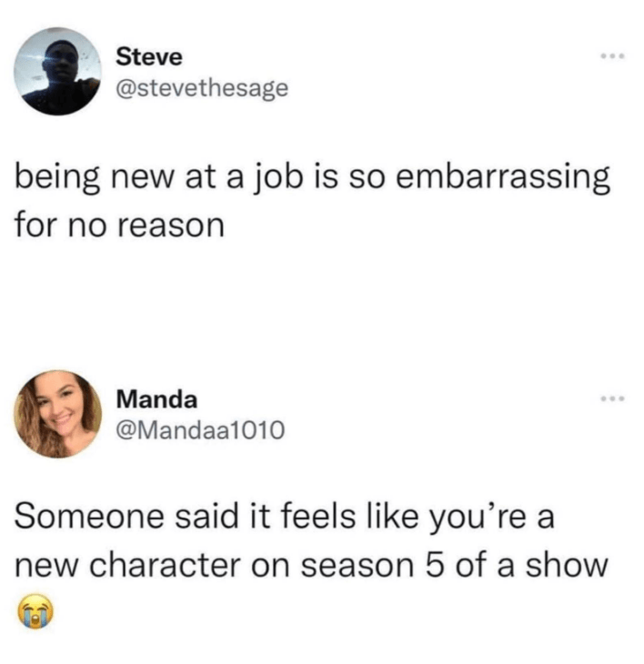This screenshot has width=644, height=664.
Task: Click the display name Steve
Action: [x=149, y=56]
